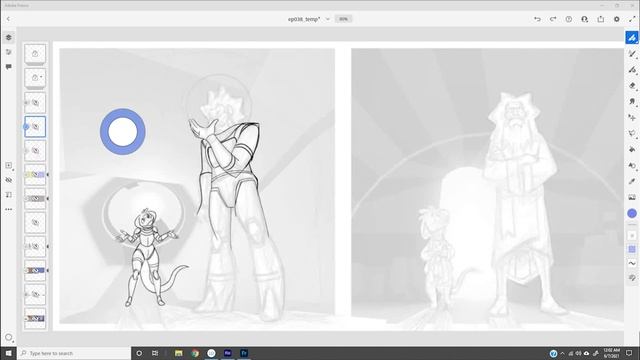Select the topmost layer thumbnail

coord(35,54)
